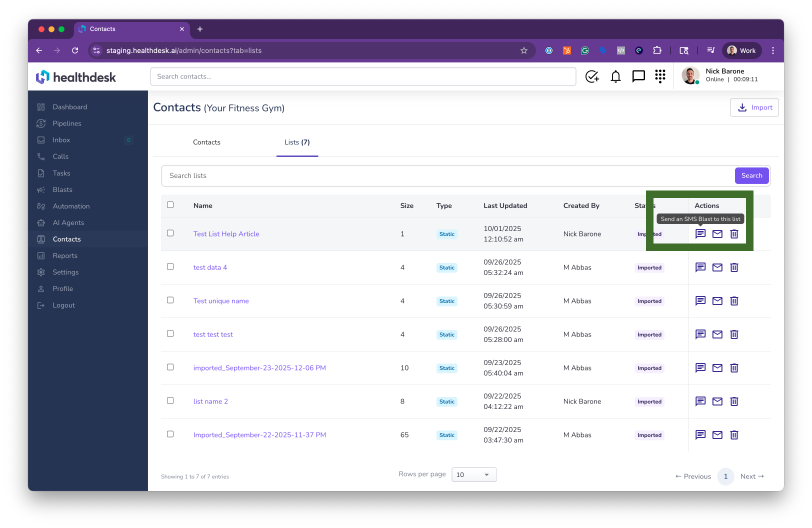Open Settings in sidebar
Image resolution: width=812 pixels, height=528 pixels.
(65, 272)
